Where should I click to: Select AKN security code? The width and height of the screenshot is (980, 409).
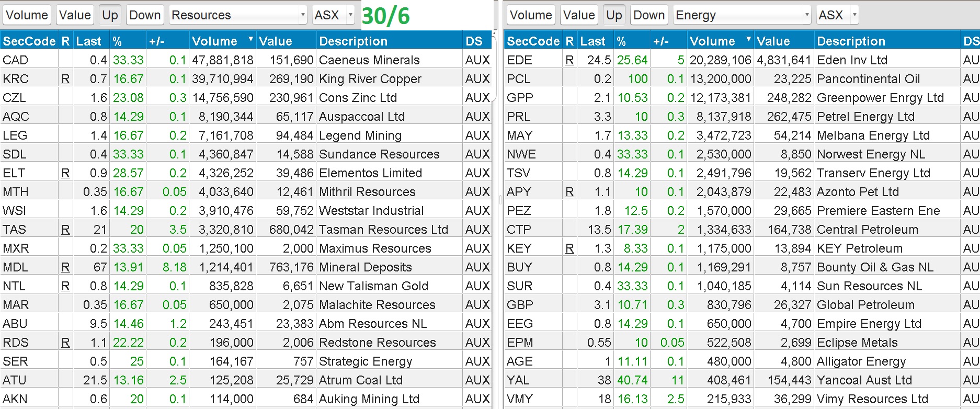click(x=15, y=399)
